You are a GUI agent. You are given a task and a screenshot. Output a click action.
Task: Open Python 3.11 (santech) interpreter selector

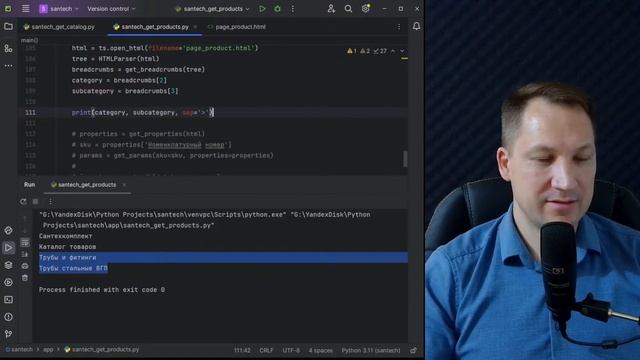click(371, 351)
